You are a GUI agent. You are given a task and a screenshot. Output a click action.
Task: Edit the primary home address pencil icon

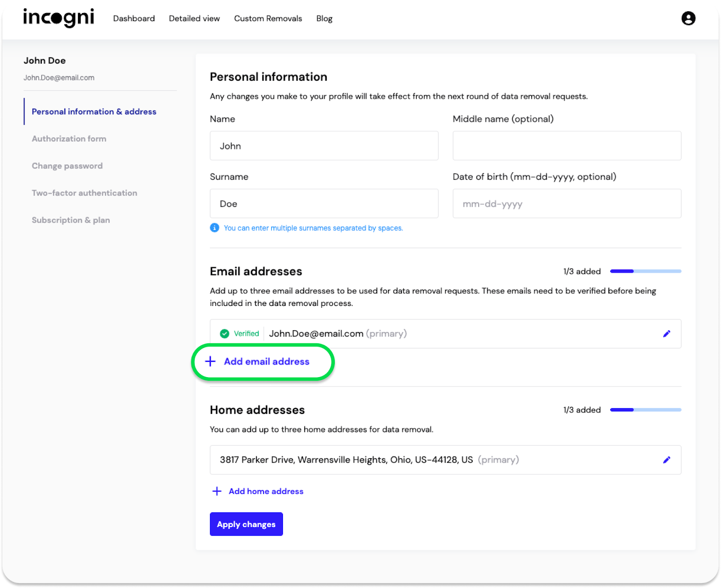tap(666, 460)
